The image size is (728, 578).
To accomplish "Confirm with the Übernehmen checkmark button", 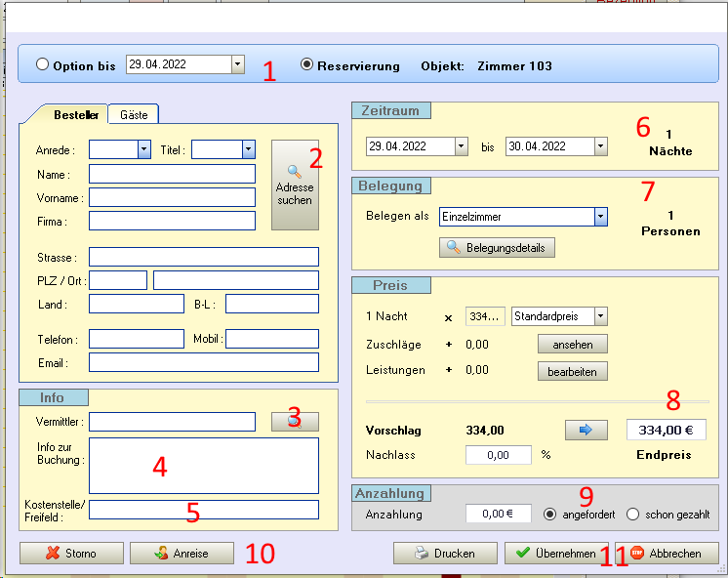I will pos(556,554).
